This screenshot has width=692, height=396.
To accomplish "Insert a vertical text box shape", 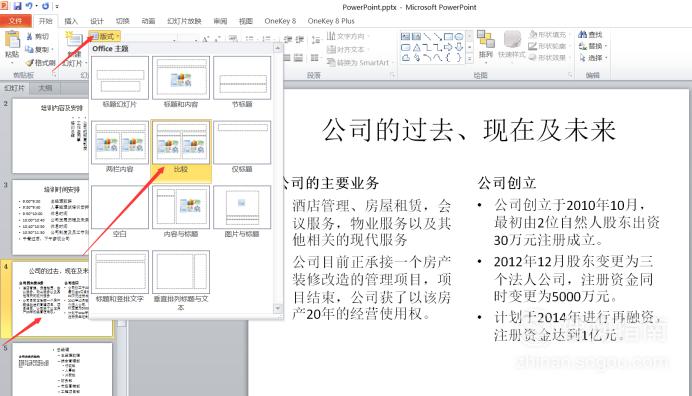I will (416, 37).
